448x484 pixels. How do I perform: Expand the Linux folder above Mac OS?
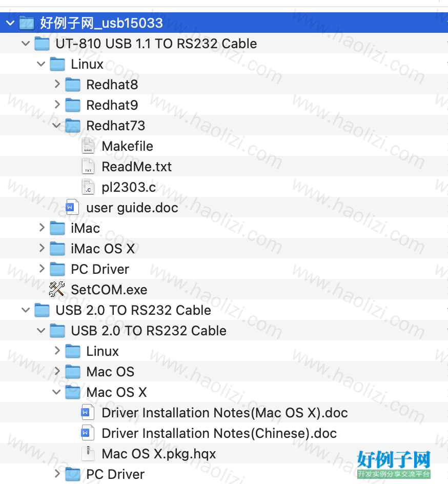tap(57, 351)
